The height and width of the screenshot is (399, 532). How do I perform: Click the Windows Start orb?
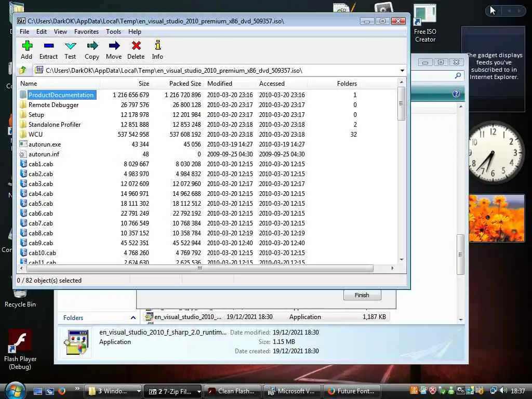[x=14, y=390]
